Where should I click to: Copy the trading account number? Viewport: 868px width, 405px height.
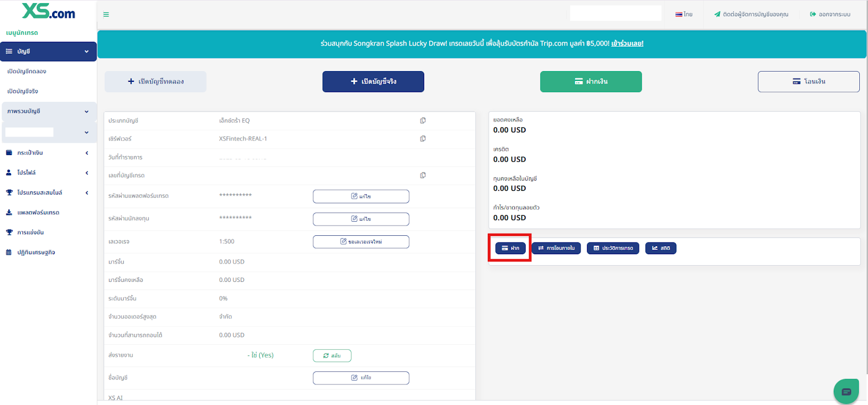coord(423,175)
